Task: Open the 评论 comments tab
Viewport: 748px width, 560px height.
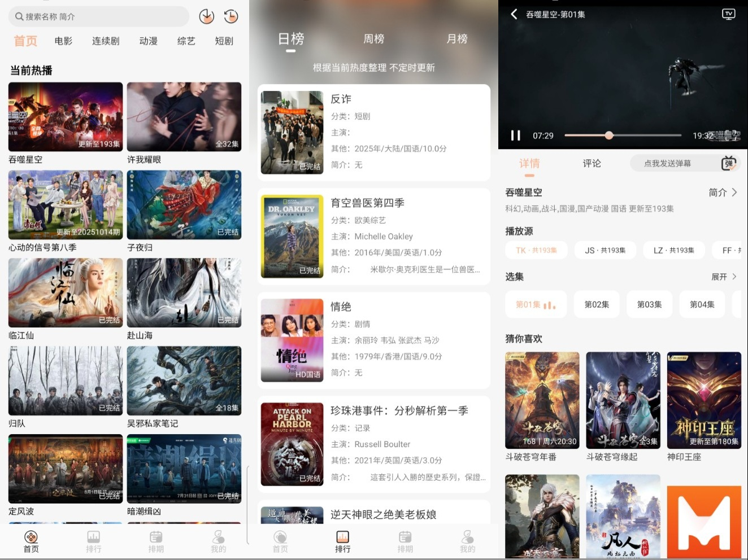Action: [592, 163]
